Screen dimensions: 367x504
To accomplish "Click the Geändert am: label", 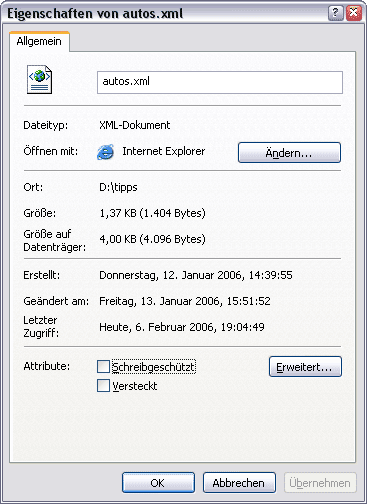I will click(x=56, y=301).
